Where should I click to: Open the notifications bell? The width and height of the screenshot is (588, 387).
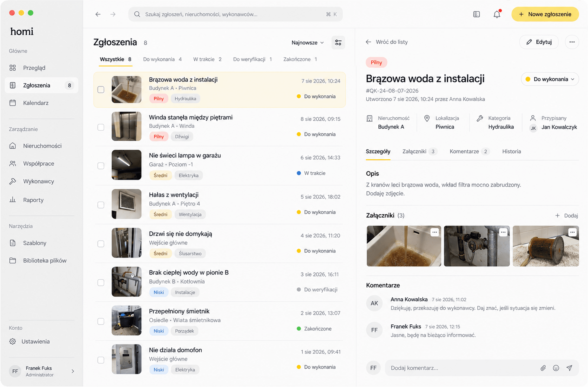click(497, 14)
